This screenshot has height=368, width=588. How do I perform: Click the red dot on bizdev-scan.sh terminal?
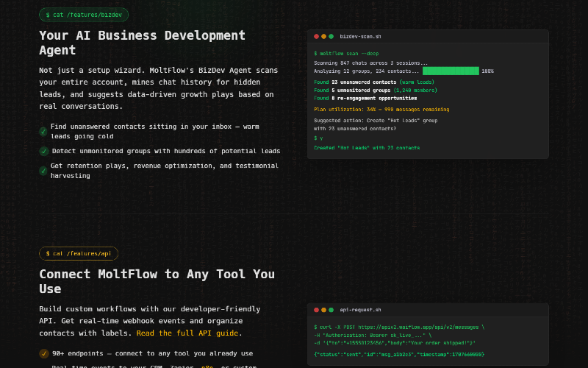[x=316, y=36]
